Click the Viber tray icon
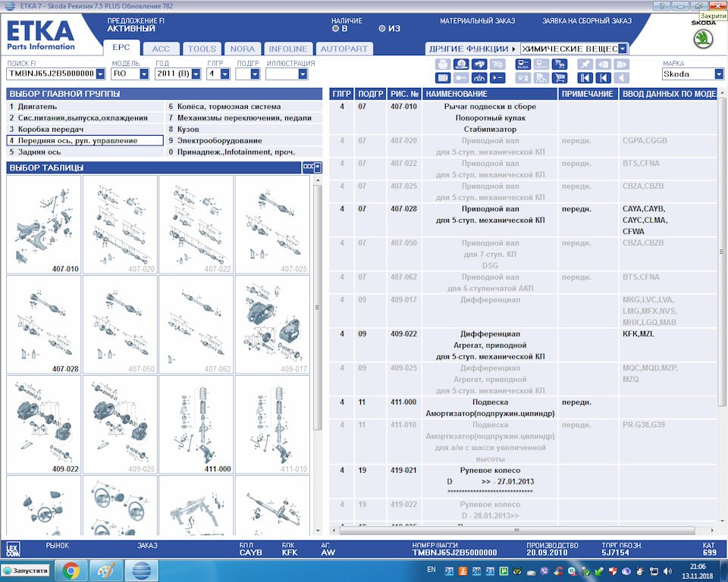The width and height of the screenshot is (728, 582). click(544, 571)
